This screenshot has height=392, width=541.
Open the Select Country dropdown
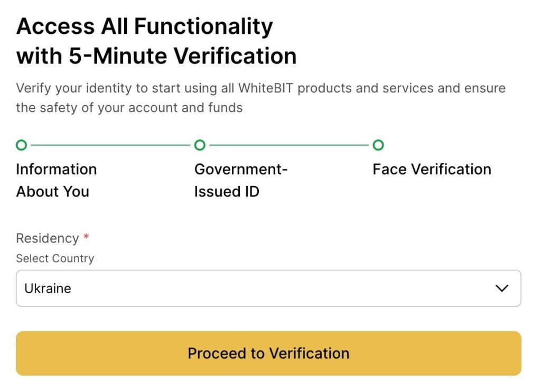click(x=269, y=288)
